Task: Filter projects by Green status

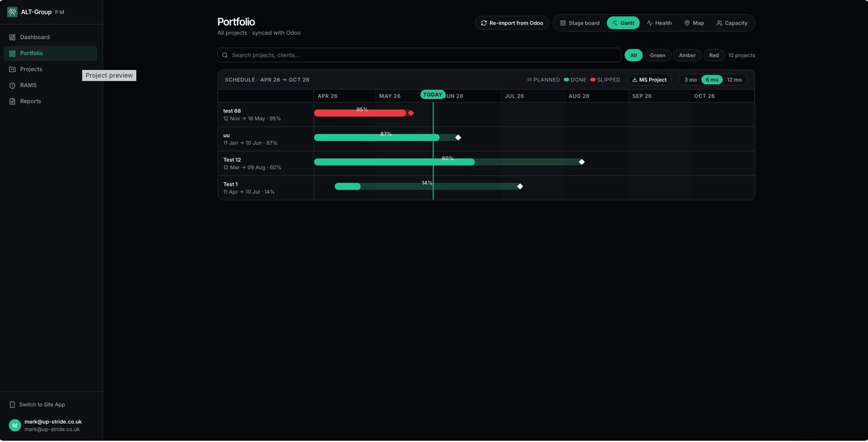Action: coord(658,55)
